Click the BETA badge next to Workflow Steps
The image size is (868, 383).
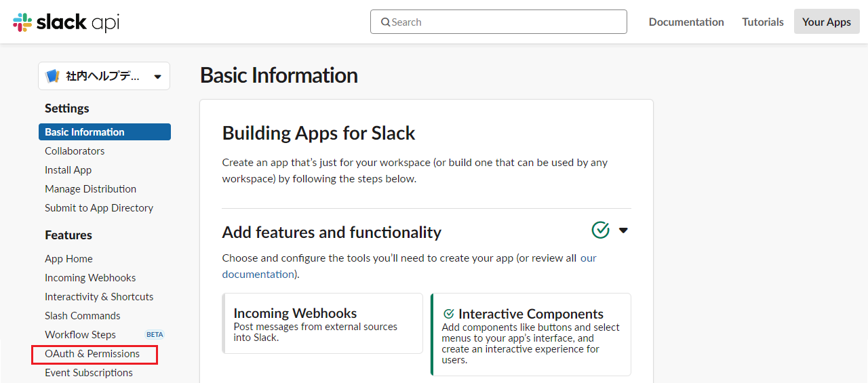[x=155, y=335]
